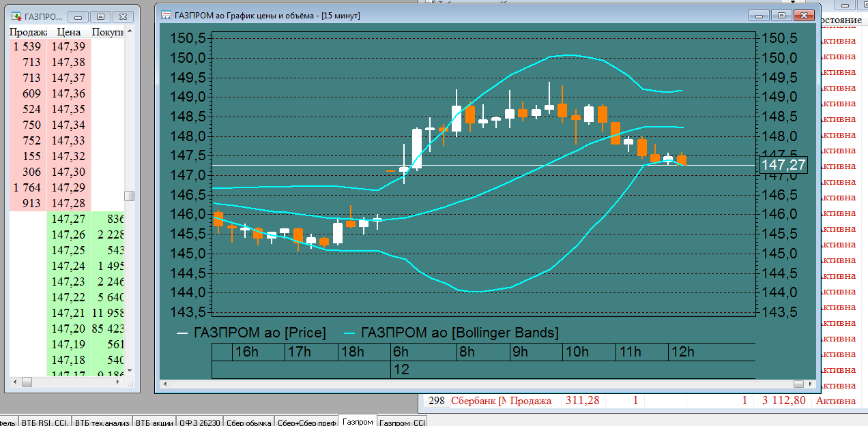Click the order book horizontal scroll-right arrow
The image size is (868, 426).
tap(118, 382)
